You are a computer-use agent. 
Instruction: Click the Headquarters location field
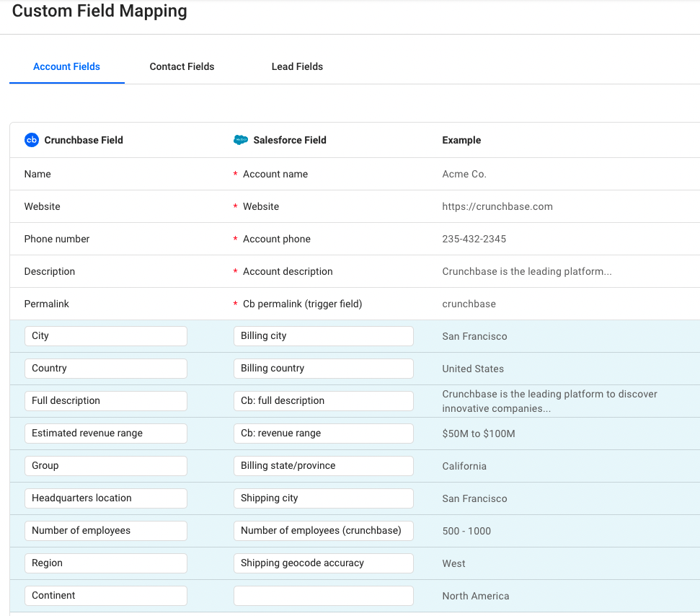point(106,498)
